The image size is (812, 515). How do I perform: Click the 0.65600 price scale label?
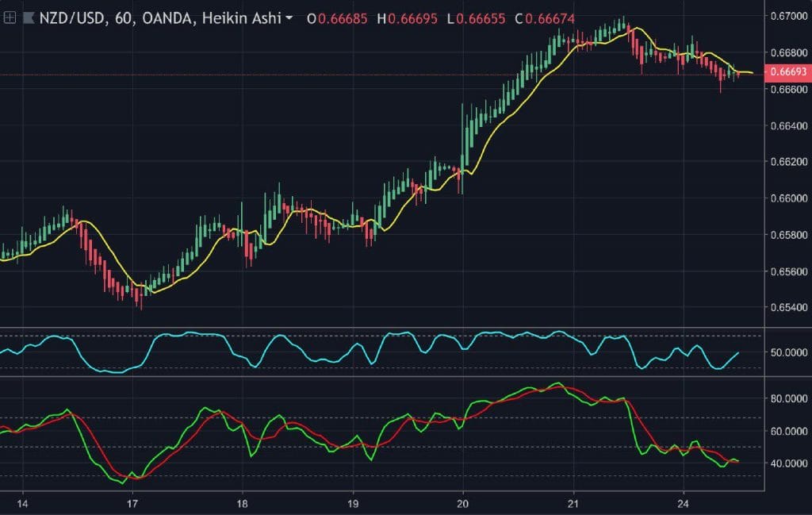(x=789, y=271)
